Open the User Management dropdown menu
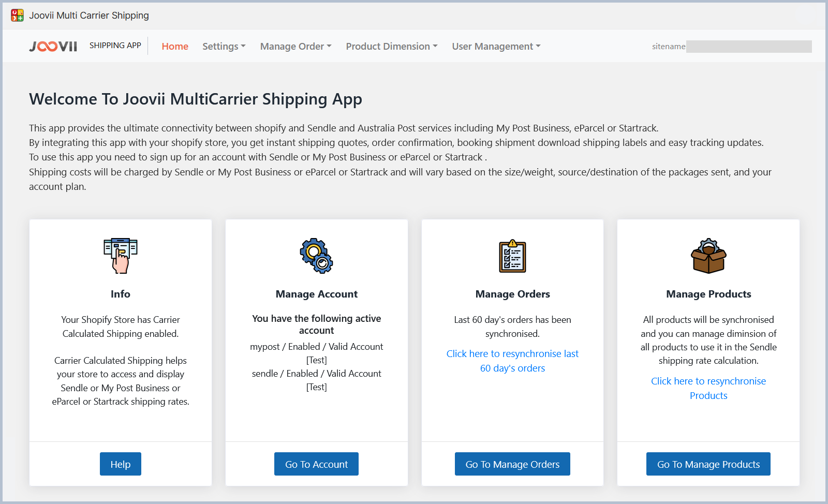 coord(496,47)
